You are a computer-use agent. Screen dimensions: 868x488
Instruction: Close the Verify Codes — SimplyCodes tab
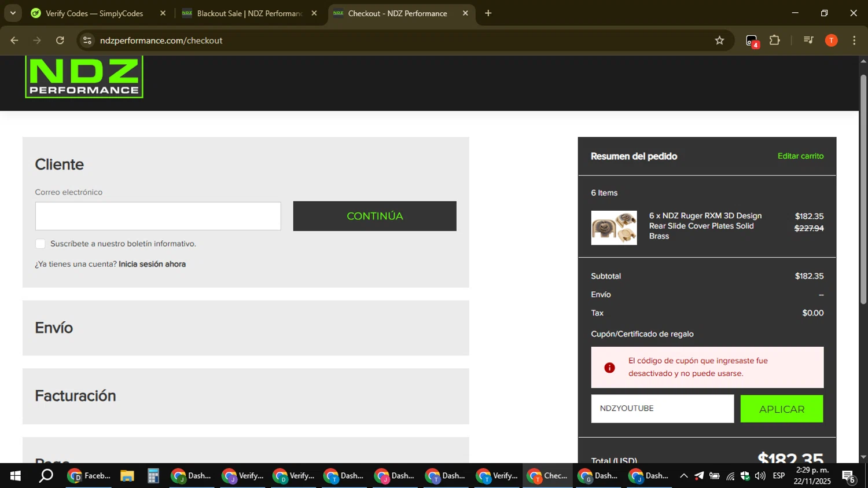163,13
